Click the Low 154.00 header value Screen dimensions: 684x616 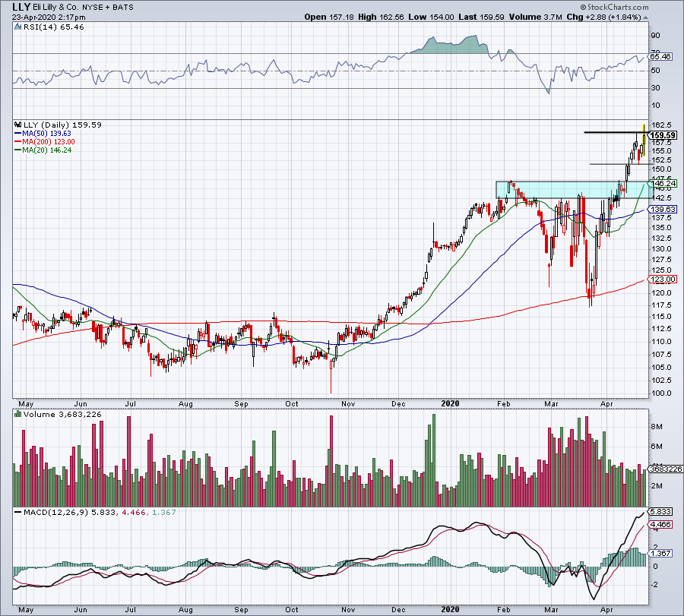coord(431,17)
